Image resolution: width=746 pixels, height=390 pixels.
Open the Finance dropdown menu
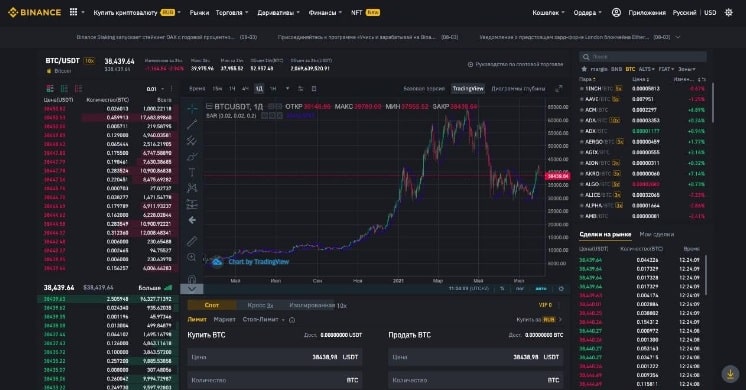[325, 12]
